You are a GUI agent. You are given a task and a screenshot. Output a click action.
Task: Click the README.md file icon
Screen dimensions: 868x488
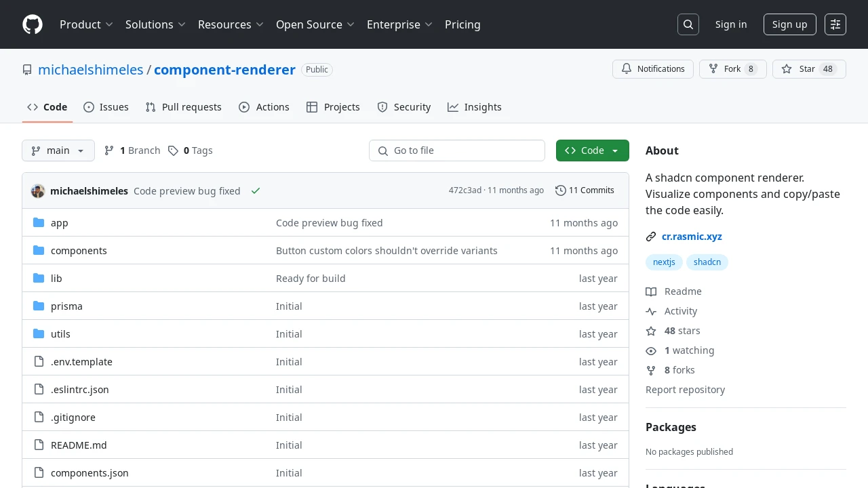click(39, 445)
